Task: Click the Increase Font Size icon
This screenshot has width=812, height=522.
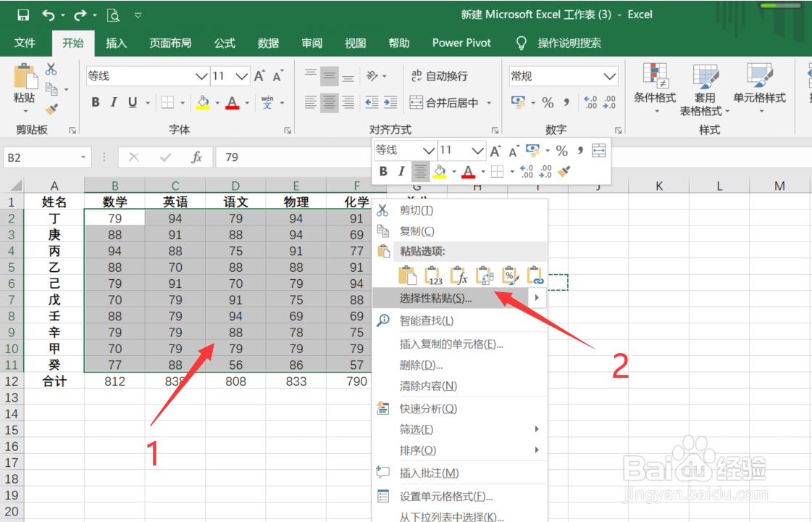Action: (x=258, y=75)
